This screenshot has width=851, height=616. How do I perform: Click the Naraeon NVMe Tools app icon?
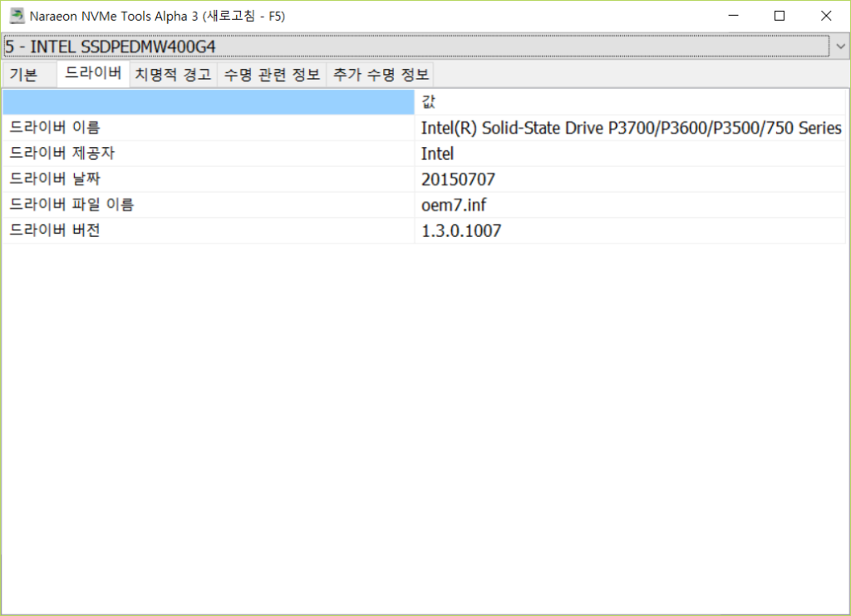pyautogui.click(x=17, y=16)
